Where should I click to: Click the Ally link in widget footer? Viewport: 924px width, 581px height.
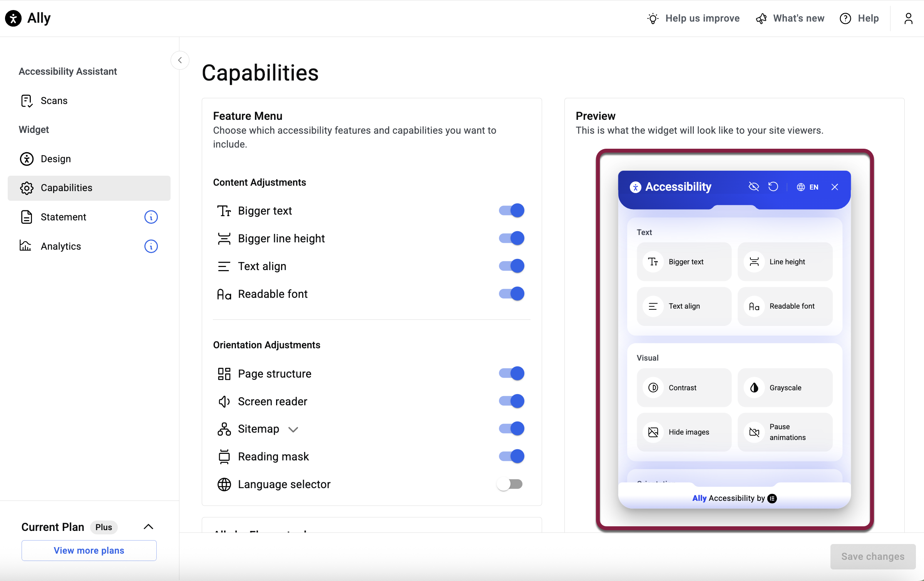tap(699, 499)
